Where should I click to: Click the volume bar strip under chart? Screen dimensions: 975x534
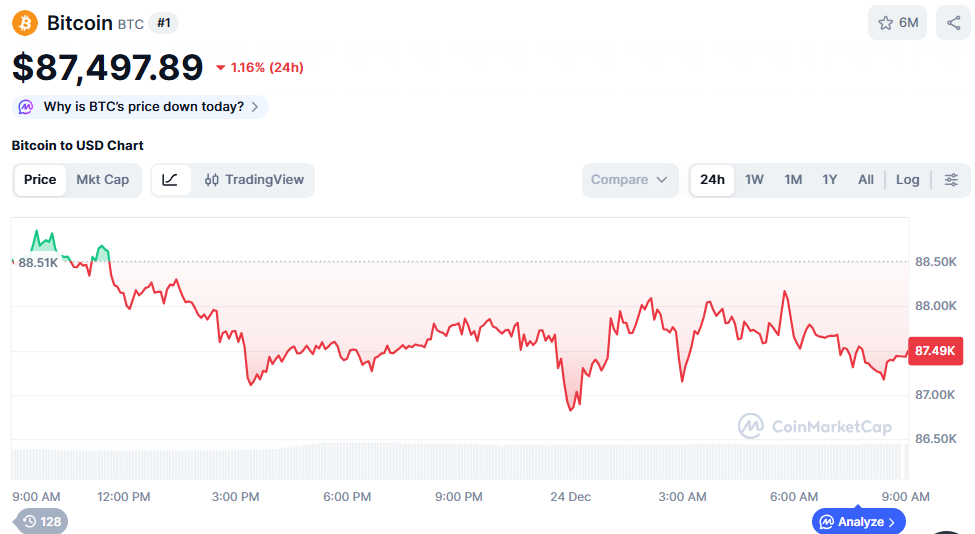point(460,461)
